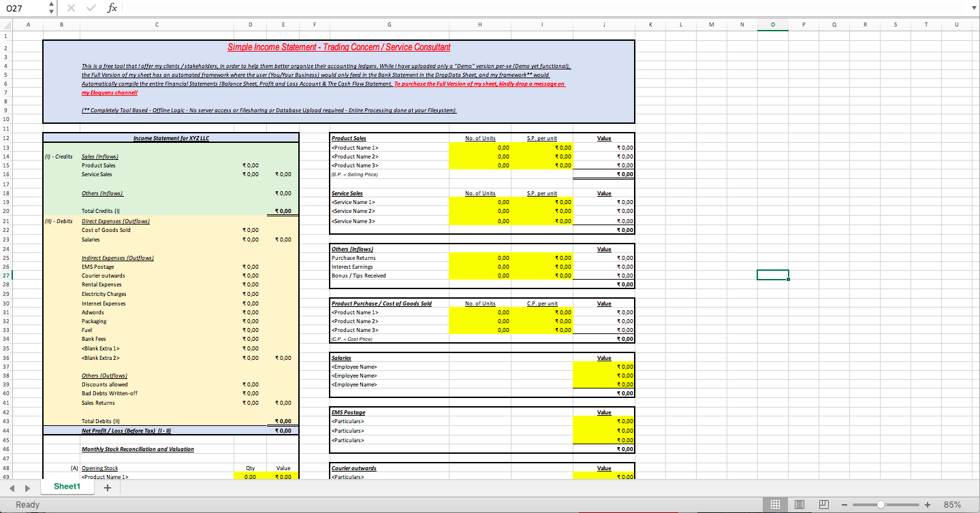Image resolution: width=980 pixels, height=513 pixels.
Task: Select the Sheet1 tab
Action: click(67, 487)
